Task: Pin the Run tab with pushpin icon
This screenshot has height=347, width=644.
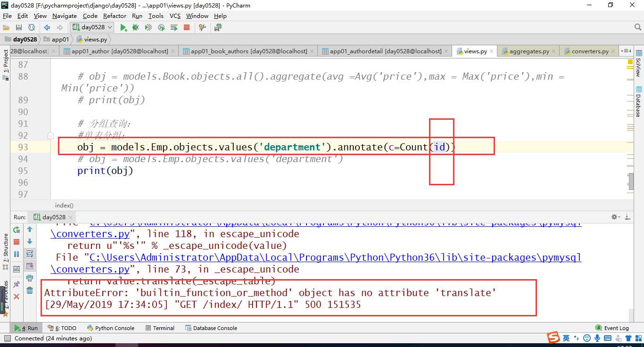Action: (17, 284)
